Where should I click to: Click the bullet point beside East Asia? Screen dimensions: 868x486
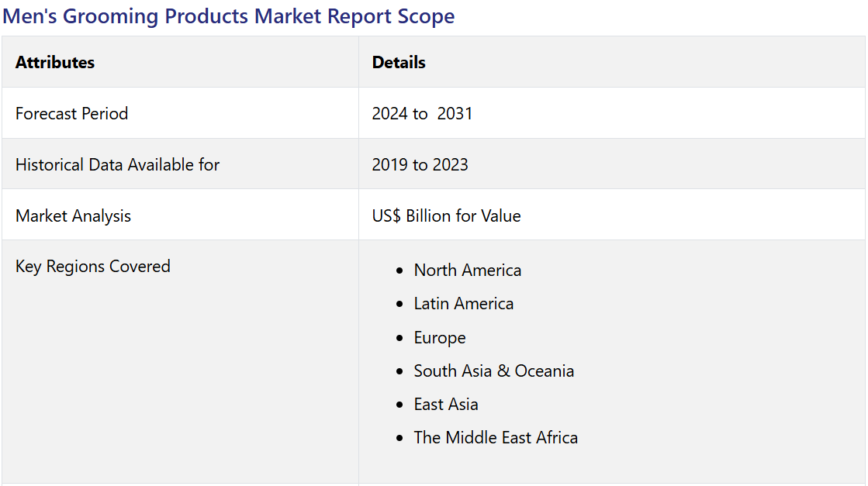[x=399, y=405]
